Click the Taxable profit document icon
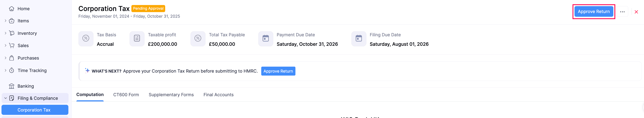The width and height of the screenshot is (644, 118). 137,39
